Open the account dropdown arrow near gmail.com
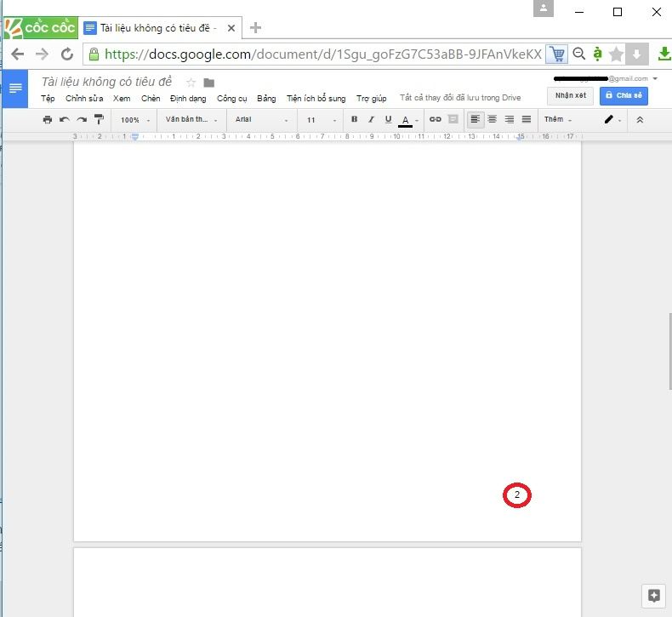This screenshot has width=672, height=617. point(655,78)
